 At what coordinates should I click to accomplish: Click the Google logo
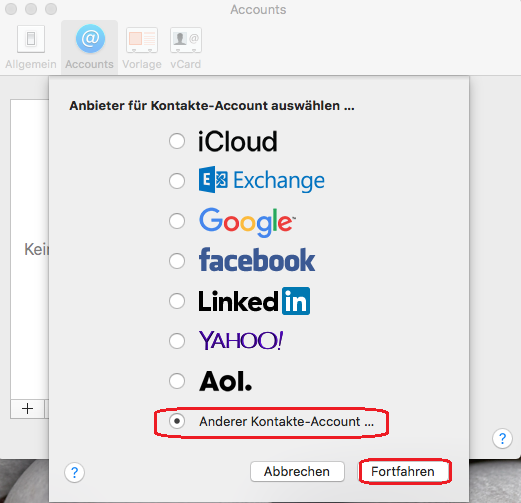click(x=247, y=222)
